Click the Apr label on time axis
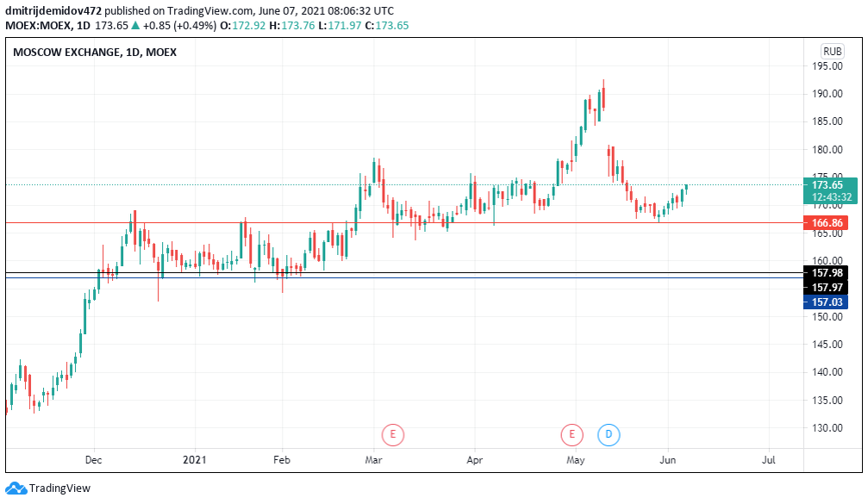The height and width of the screenshot is (504, 868). pyautogui.click(x=474, y=460)
